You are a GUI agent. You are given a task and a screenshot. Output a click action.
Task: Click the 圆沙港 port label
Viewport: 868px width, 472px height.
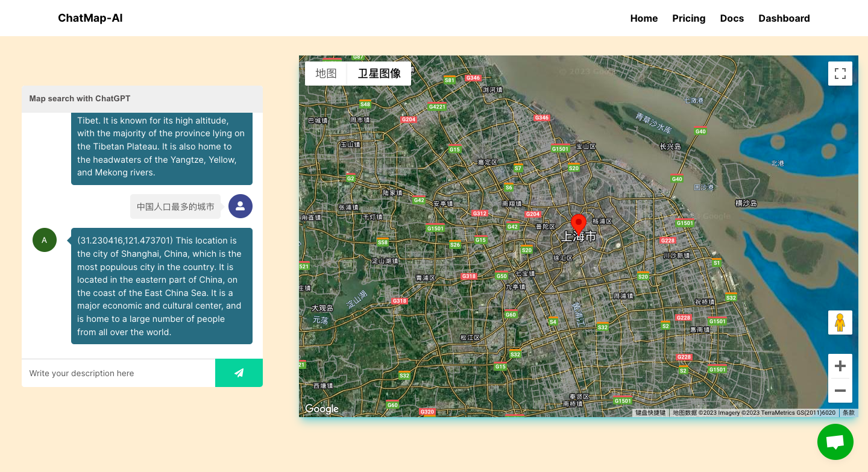coord(703,187)
